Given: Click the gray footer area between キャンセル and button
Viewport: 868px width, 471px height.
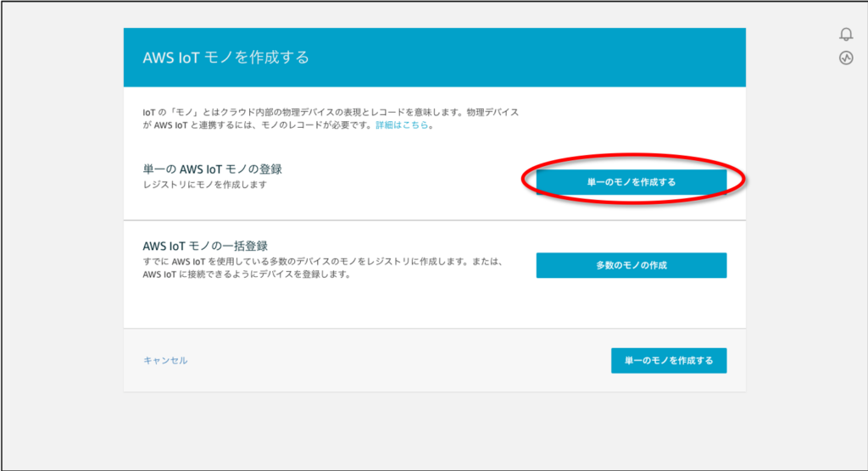Looking at the screenshot, I should (x=398, y=360).
